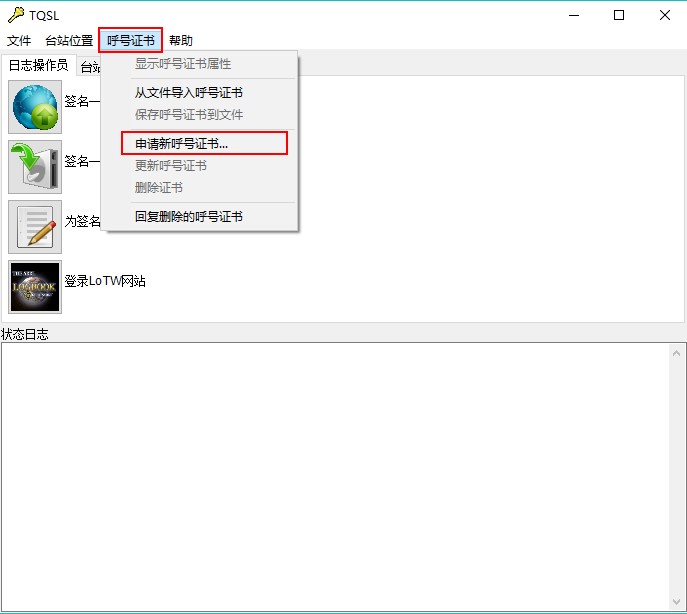
Task: Choose 从文件导入呼号证书 menu entry
Action: tap(189, 93)
